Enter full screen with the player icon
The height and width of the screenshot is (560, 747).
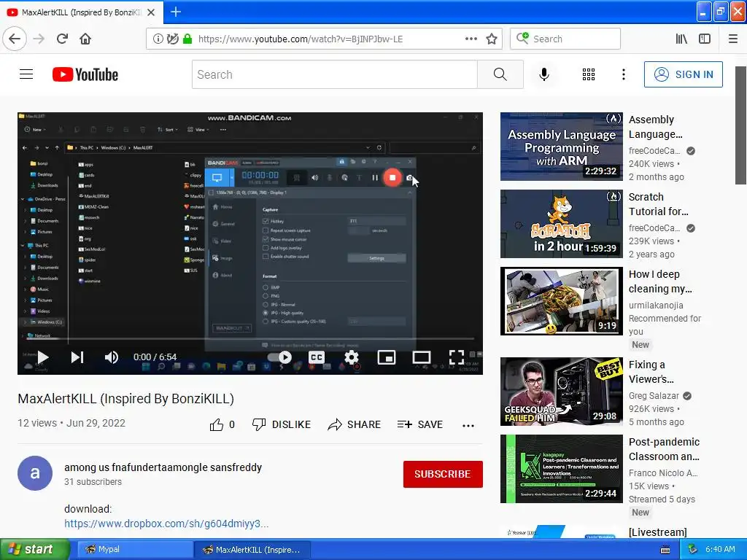click(457, 357)
